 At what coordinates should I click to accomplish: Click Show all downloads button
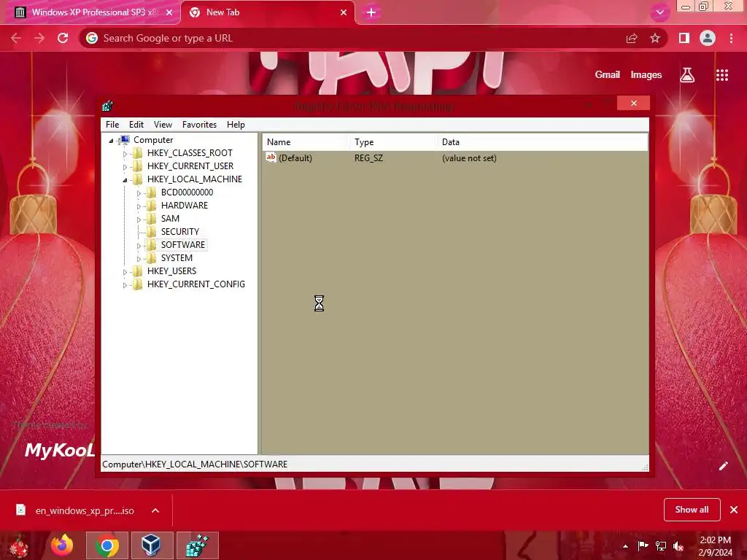[x=692, y=510]
